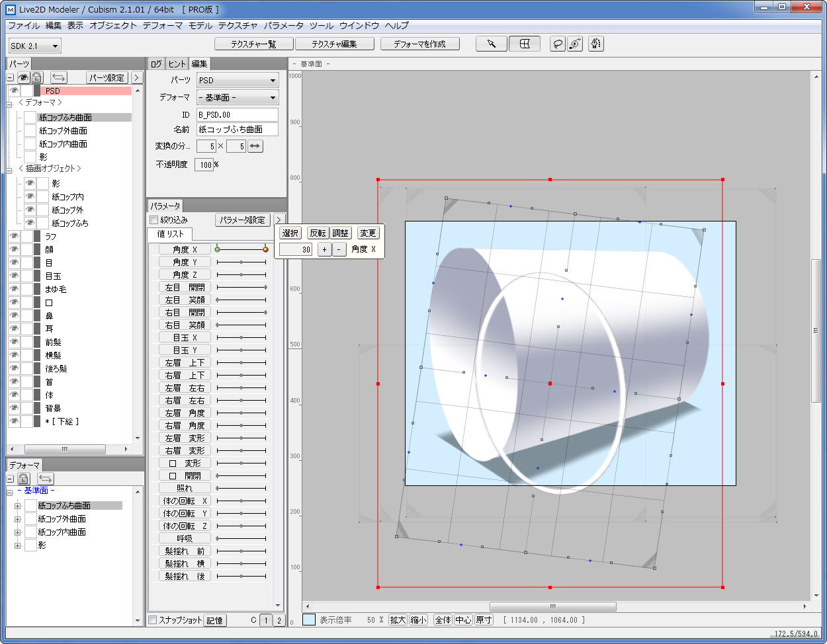Screen dimensions: 827x644
Task: Open the パーツ PSD dropdown in edit panel
Action: [x=238, y=81]
